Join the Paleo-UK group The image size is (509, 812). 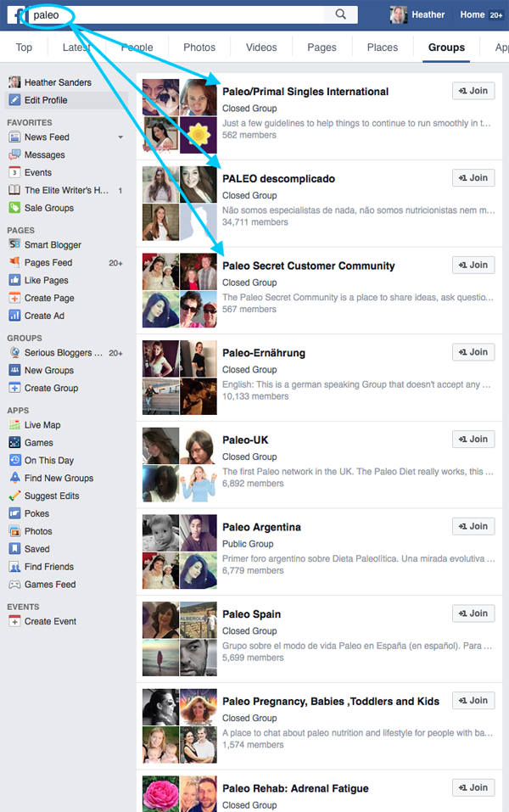(473, 440)
